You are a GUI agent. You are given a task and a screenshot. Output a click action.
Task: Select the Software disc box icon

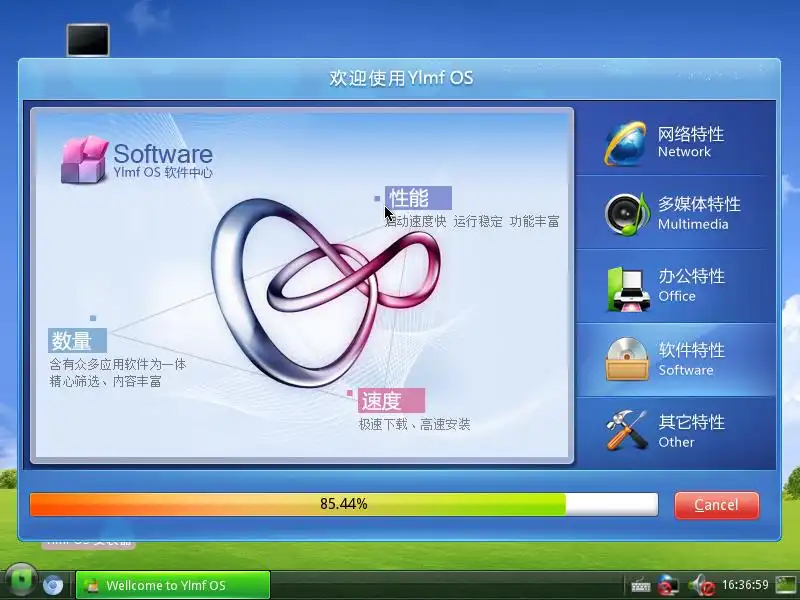pyautogui.click(x=627, y=359)
